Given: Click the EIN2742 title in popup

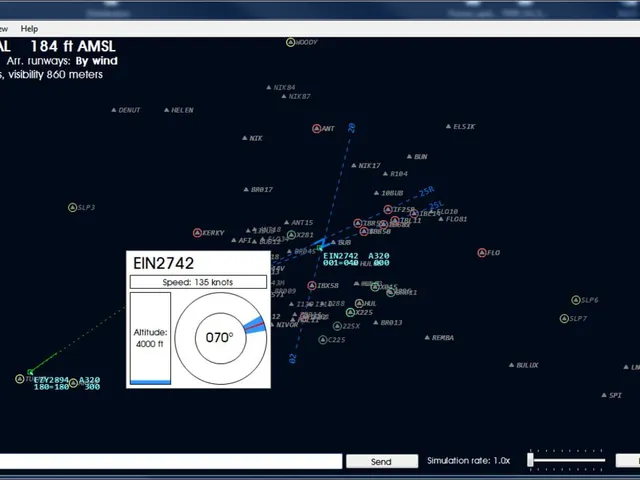Looking at the screenshot, I should [163, 263].
